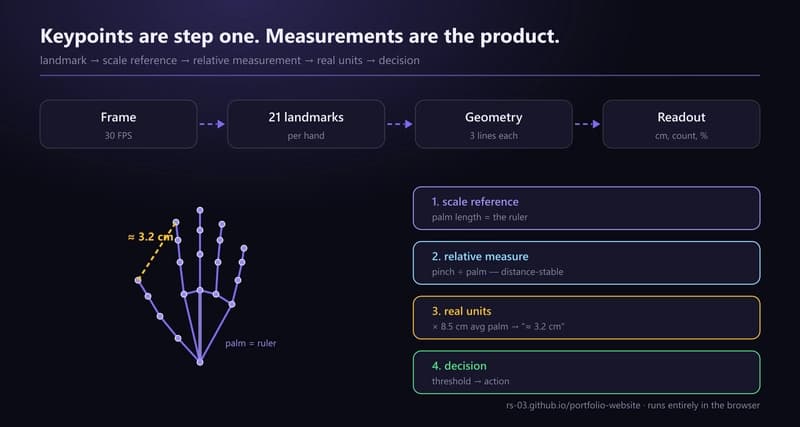Screen dimensions: 800x427
Task: Click the Frame 30 FPS box
Action: 118,124
